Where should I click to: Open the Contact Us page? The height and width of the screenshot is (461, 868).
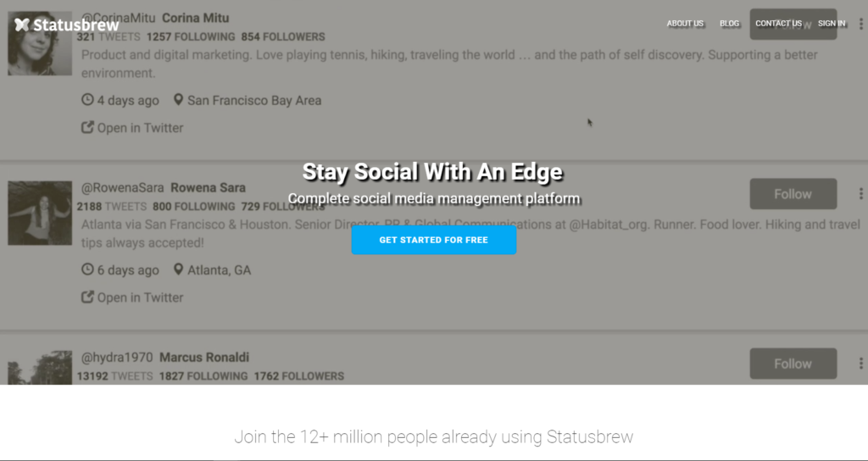pos(778,23)
